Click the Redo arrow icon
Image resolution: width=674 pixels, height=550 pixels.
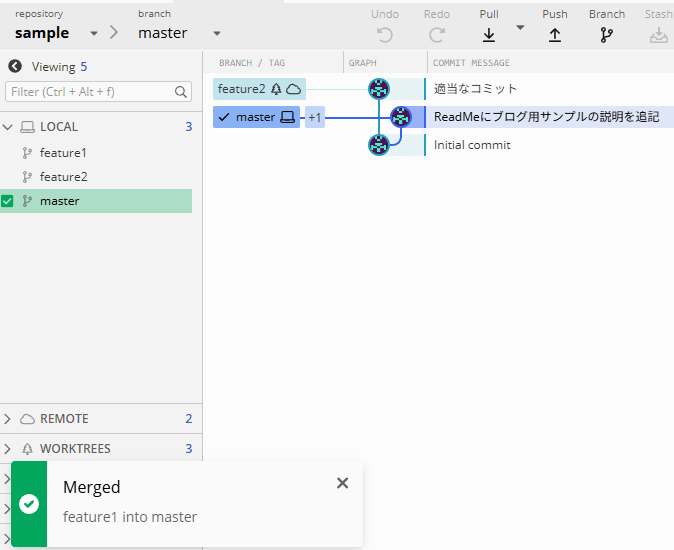click(436, 35)
